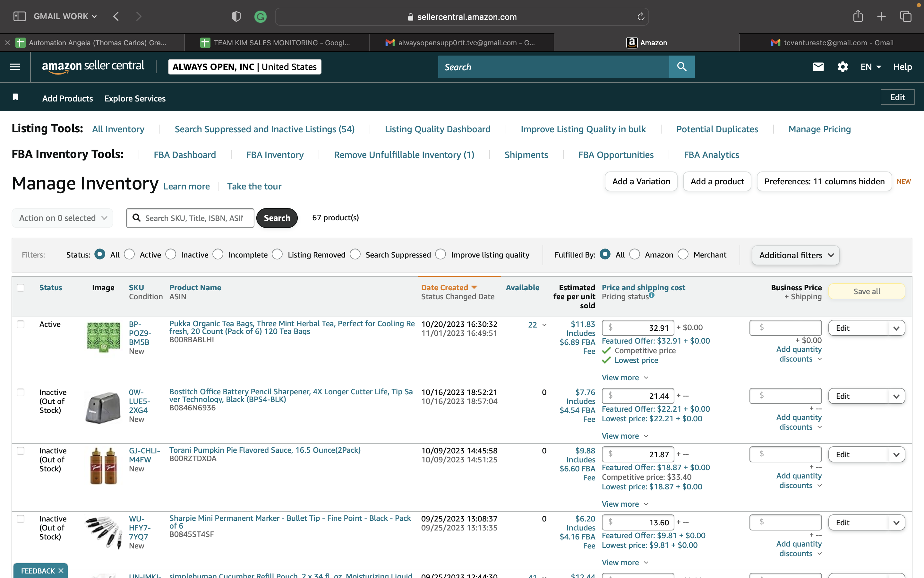This screenshot has height=578, width=924.
Task: Click the black Search button
Action: 277,218
